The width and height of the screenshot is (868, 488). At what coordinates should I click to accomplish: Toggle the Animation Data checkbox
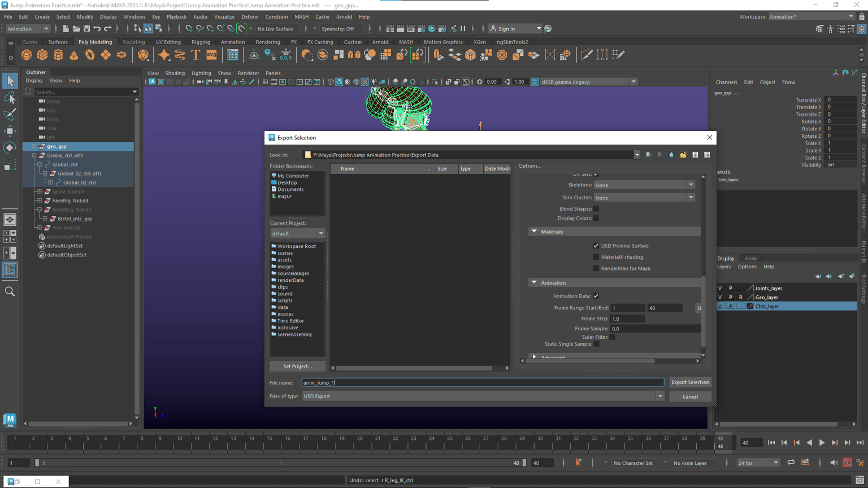point(596,296)
